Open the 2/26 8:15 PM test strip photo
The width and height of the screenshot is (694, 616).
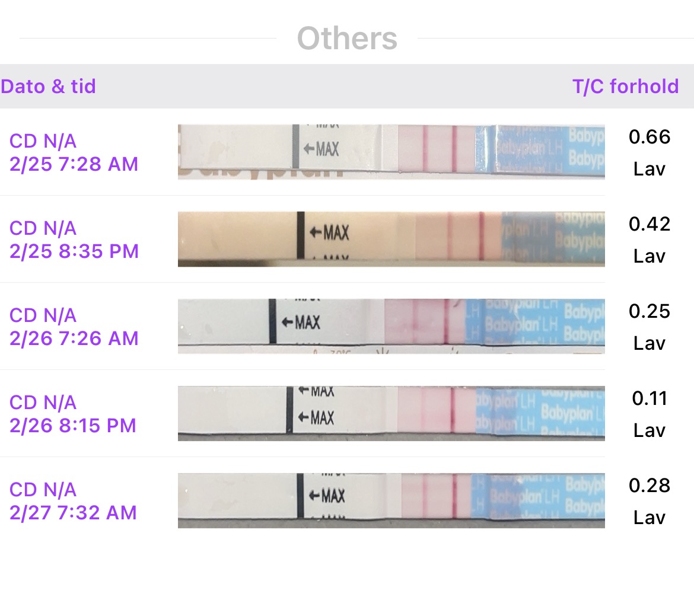coord(391,413)
